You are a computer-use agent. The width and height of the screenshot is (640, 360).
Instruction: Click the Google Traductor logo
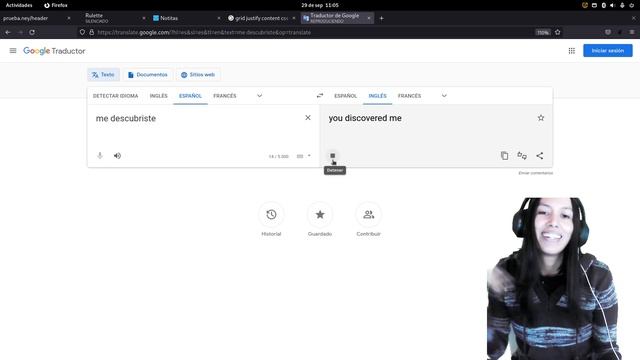coord(54,51)
